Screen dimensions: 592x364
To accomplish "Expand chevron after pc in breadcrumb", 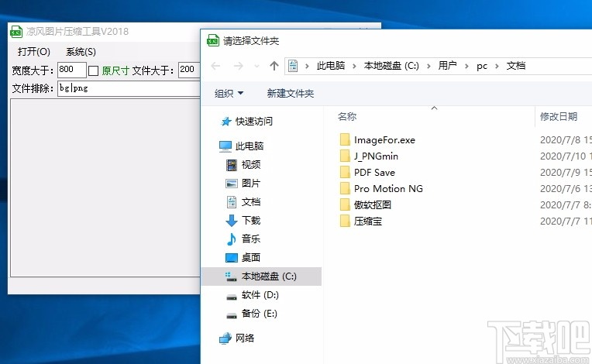I will tap(497, 67).
